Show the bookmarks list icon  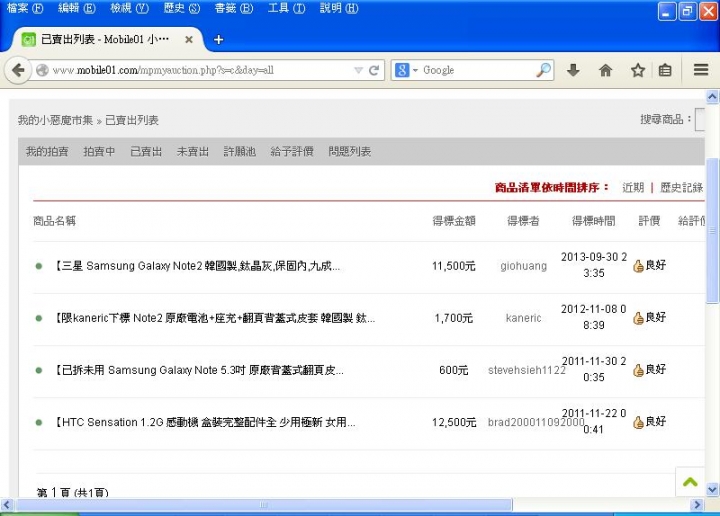[x=665, y=70]
